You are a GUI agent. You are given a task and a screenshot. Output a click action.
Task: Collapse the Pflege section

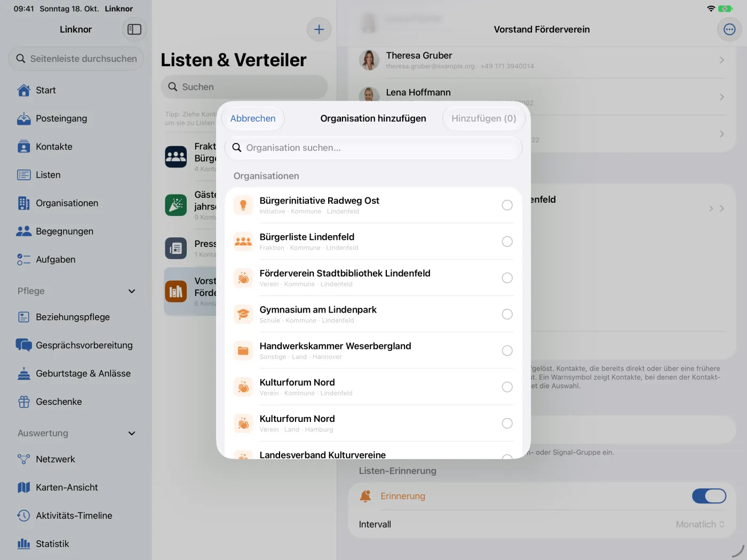[x=132, y=291]
